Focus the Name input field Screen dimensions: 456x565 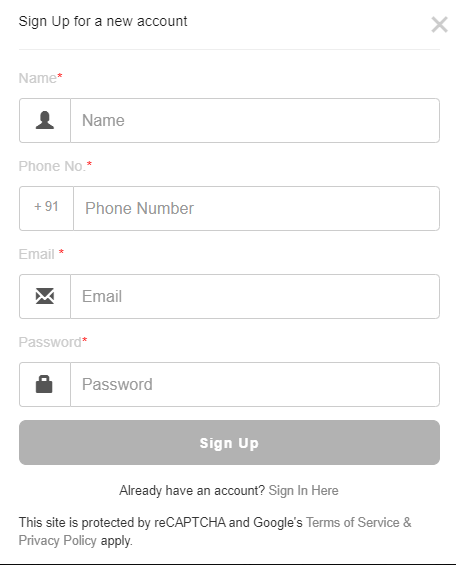pyautogui.click(x=255, y=120)
